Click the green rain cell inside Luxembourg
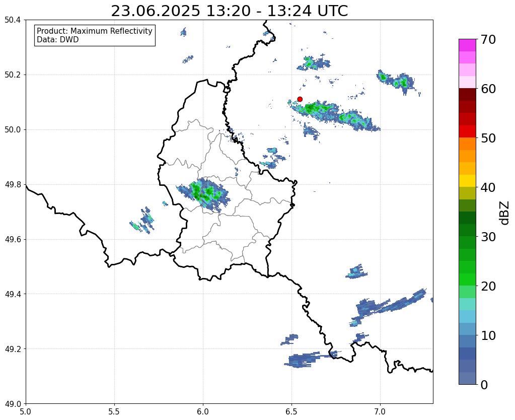 tap(204, 194)
